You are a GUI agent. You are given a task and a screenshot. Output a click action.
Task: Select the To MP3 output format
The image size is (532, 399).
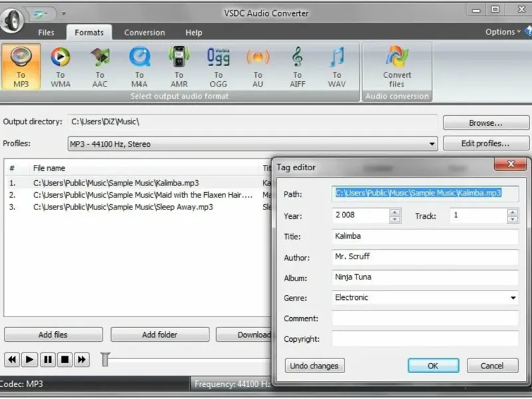point(21,67)
